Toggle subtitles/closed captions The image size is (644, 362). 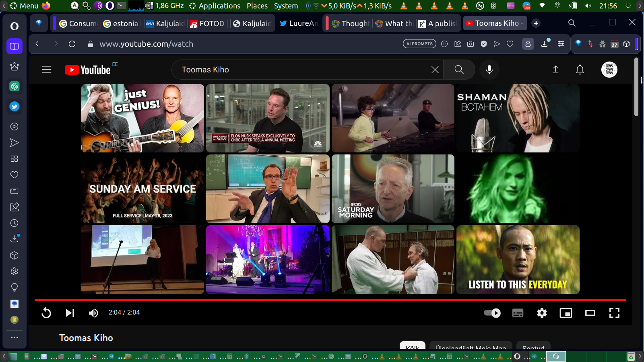point(518,313)
